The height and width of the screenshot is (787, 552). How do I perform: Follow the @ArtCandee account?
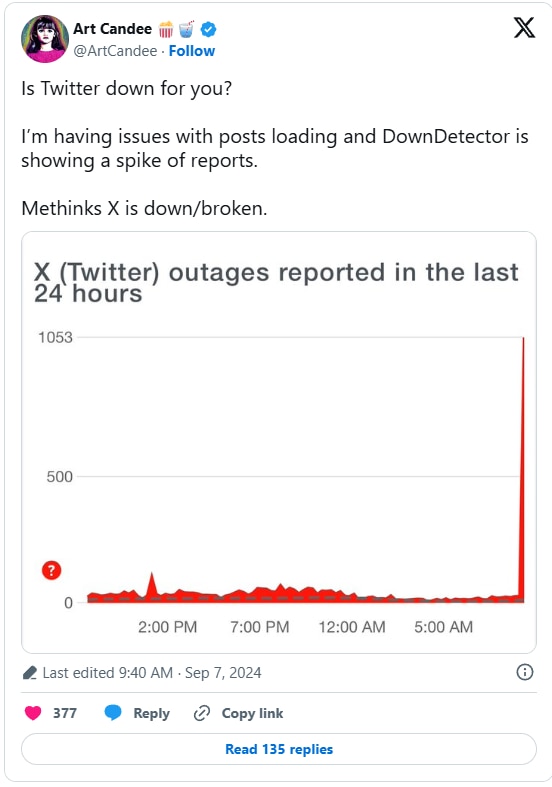coord(192,51)
